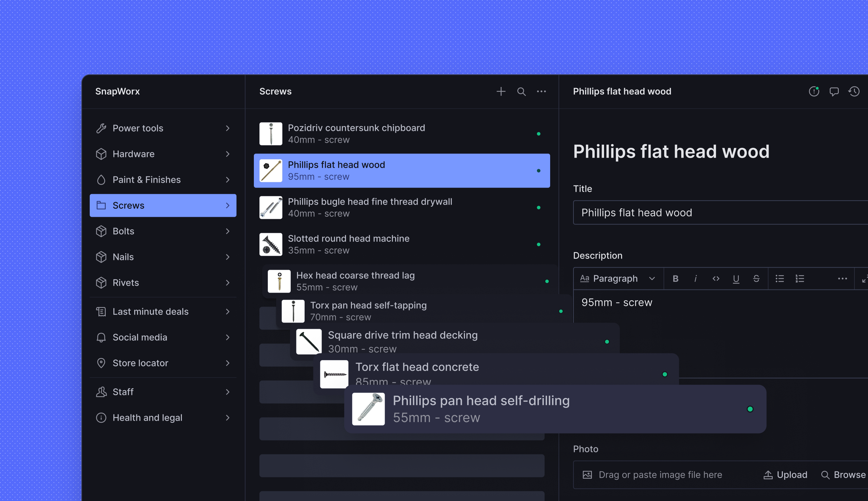This screenshot has width=868, height=501.
Task: Click the Browse photo button
Action: (844, 475)
